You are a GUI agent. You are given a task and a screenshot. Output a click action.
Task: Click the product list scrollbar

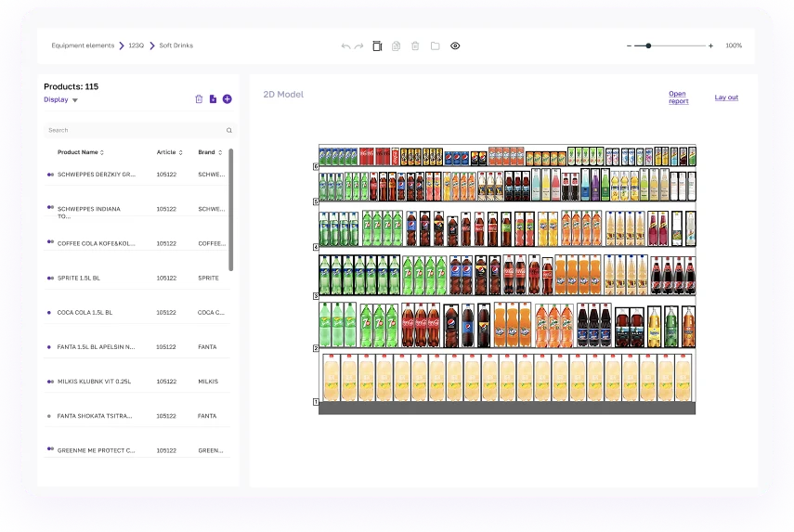point(231,210)
